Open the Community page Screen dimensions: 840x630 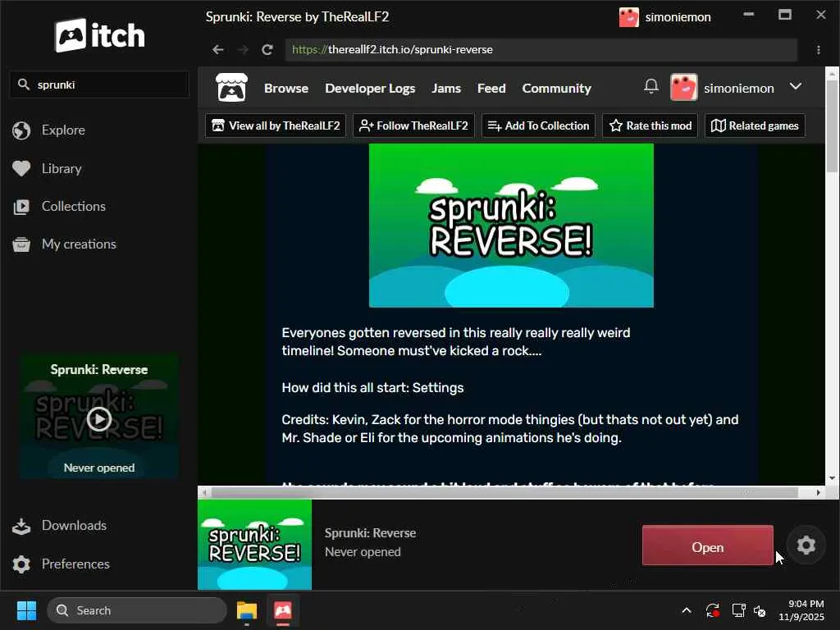(557, 89)
